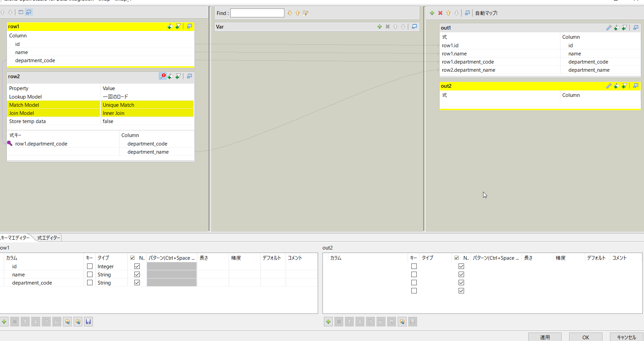644x341 pixels.
Task: Add a new output table
Action: 432,13
